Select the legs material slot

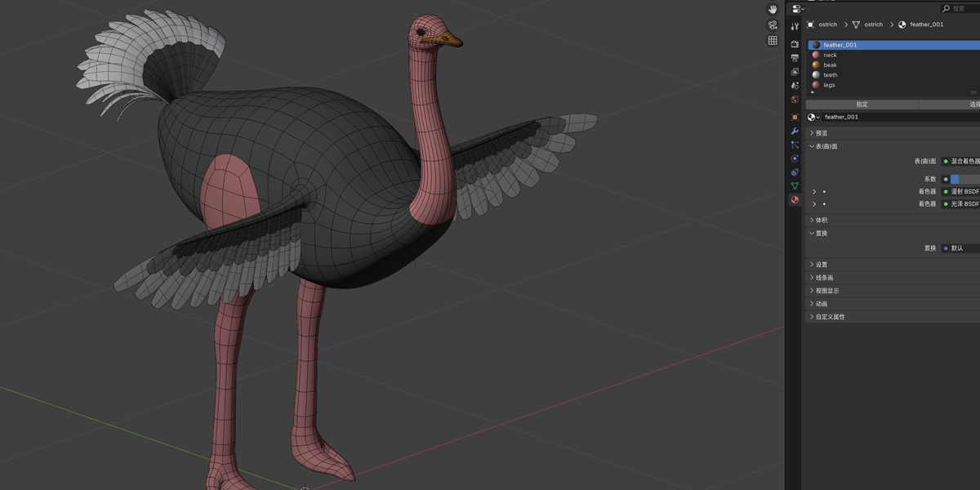pos(829,85)
